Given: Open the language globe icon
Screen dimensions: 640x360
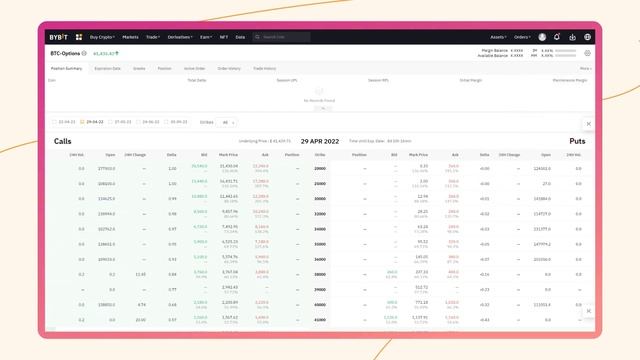Looking at the screenshot, I should tap(587, 37).
